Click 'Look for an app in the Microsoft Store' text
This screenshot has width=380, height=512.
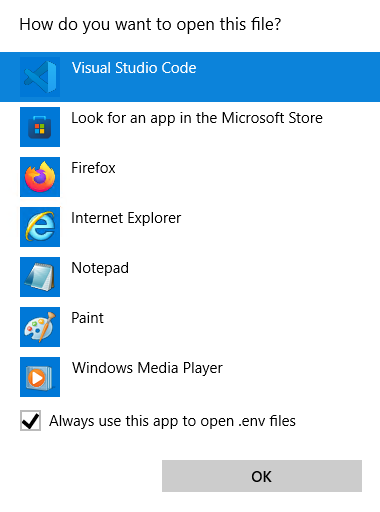(197, 118)
